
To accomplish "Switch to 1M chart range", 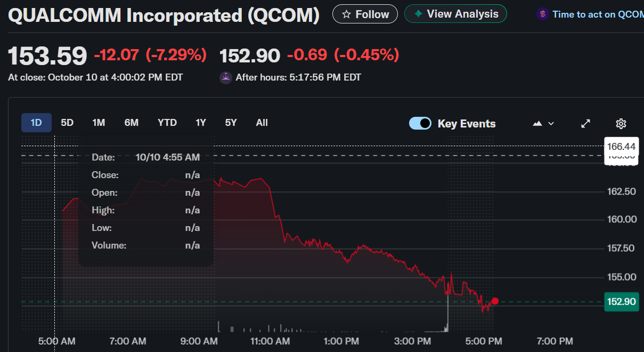I will pos(99,123).
